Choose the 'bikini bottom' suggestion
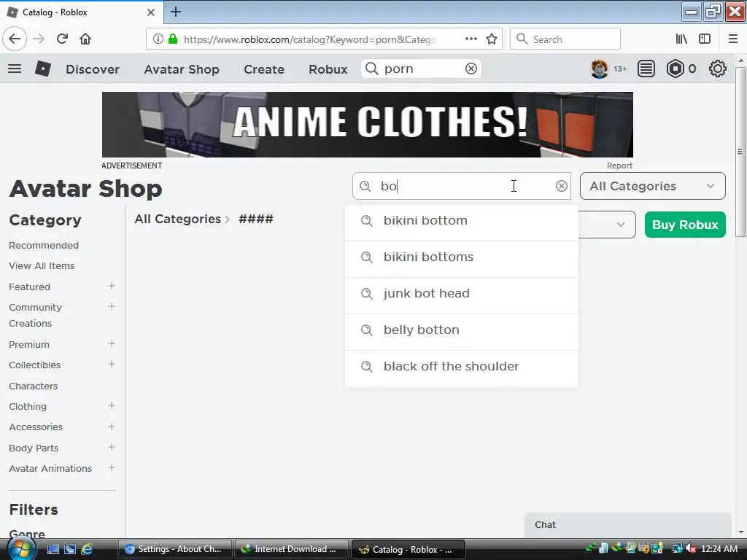 click(x=462, y=221)
